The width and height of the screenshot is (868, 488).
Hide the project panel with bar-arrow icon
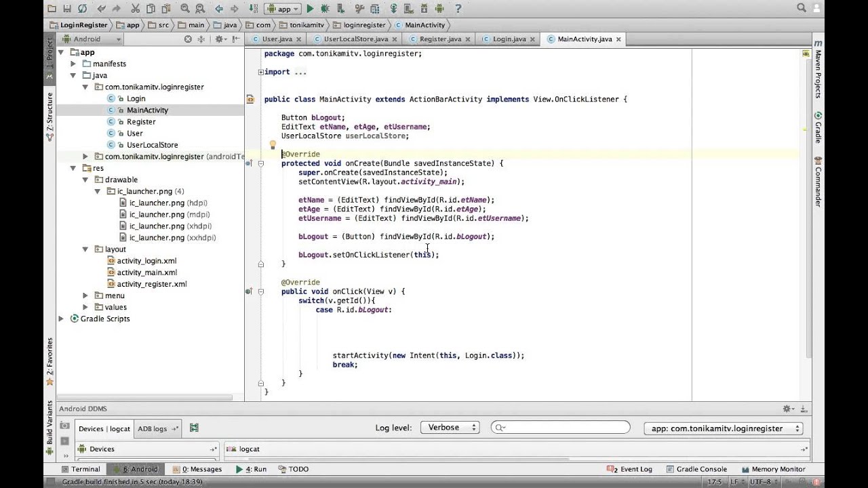coord(236,39)
